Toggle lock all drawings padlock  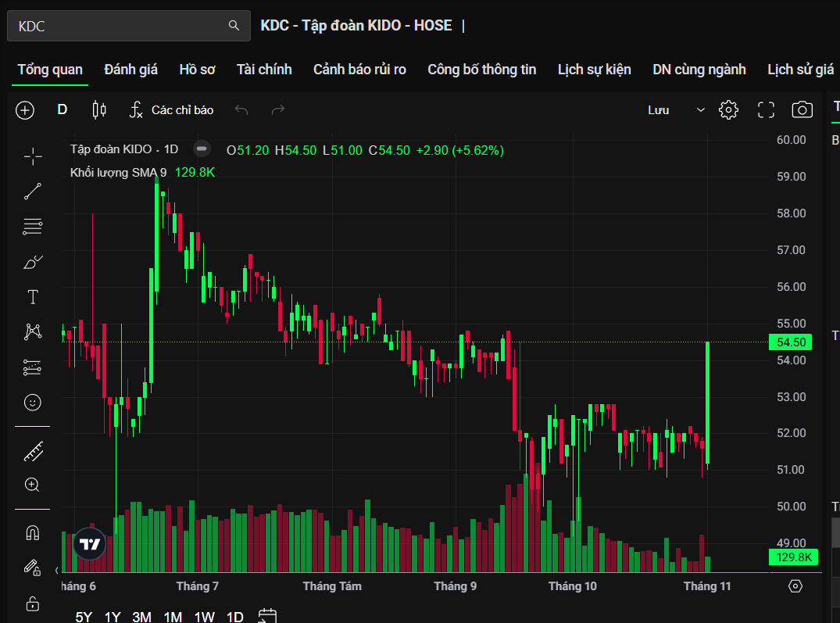point(33,603)
